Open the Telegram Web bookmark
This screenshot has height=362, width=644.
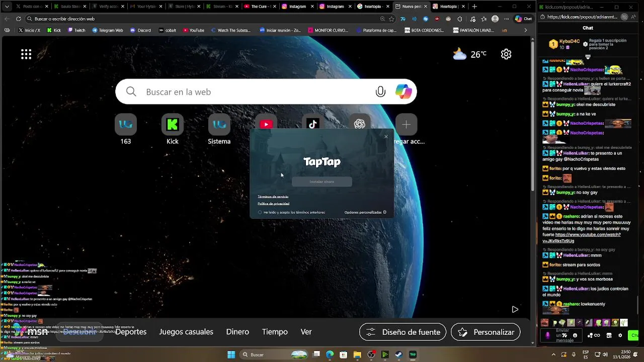click(x=108, y=30)
